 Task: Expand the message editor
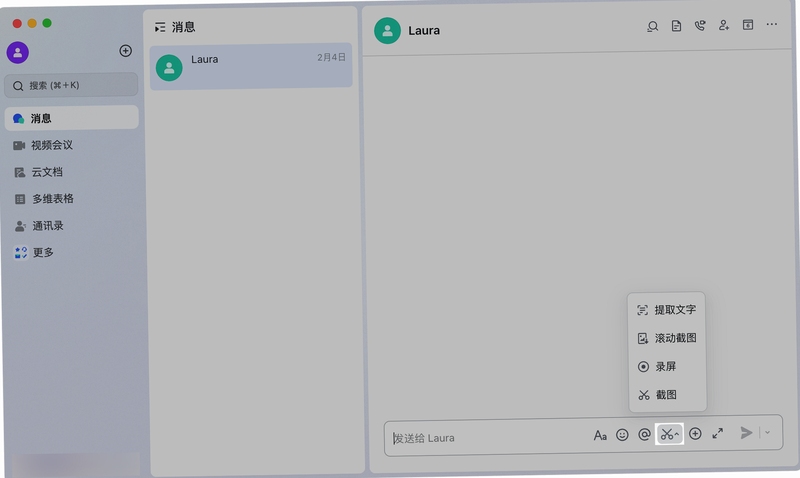point(718,433)
